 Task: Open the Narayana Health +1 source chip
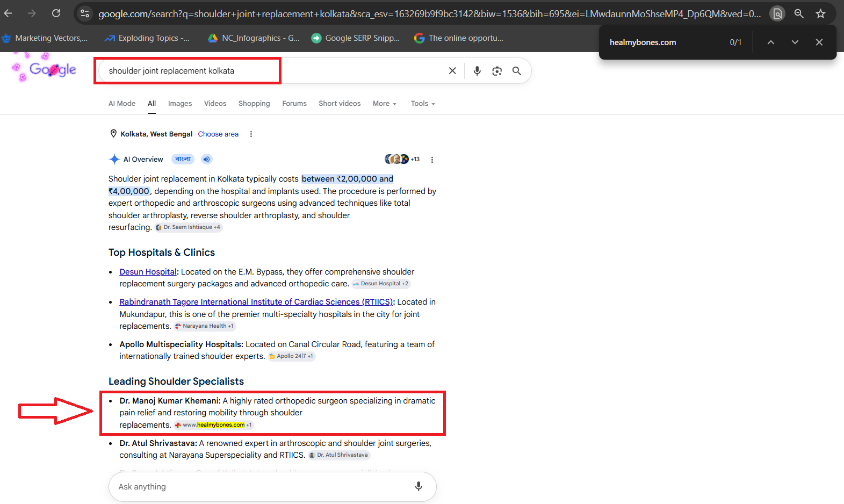[x=204, y=326]
